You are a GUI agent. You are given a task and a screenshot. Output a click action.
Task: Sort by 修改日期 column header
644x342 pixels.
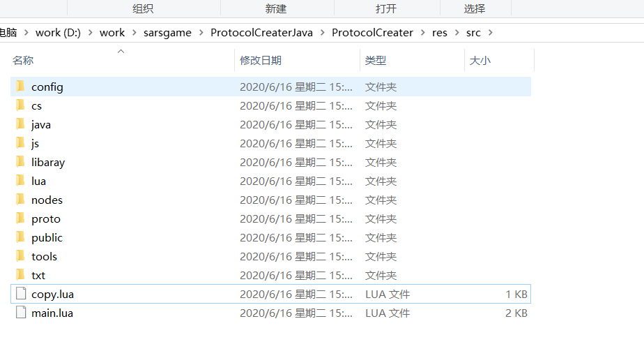click(x=261, y=61)
